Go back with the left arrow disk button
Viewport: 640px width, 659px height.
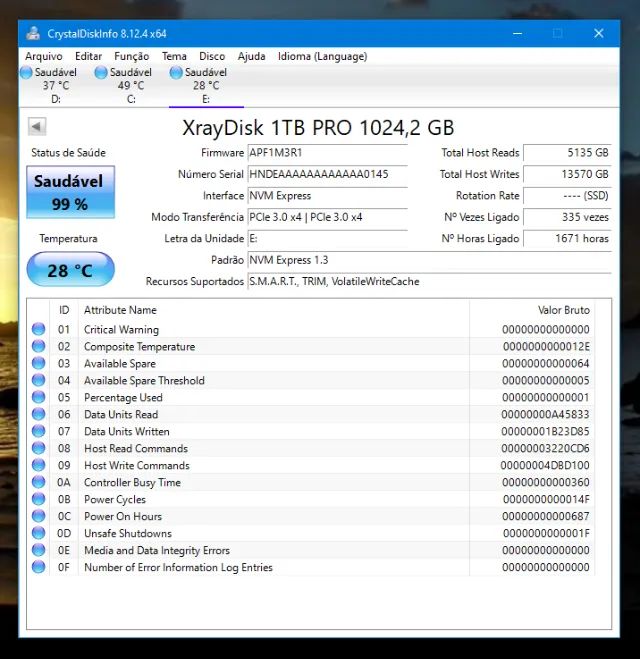[37, 127]
